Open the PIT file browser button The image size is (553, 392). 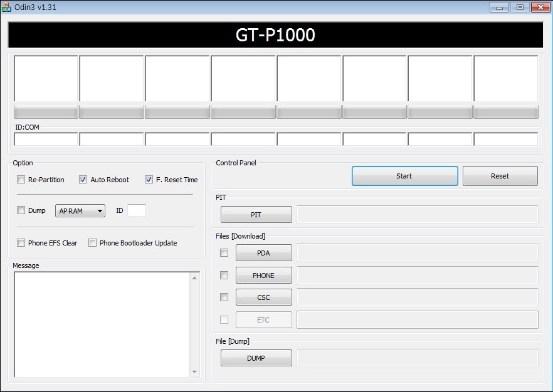256,215
